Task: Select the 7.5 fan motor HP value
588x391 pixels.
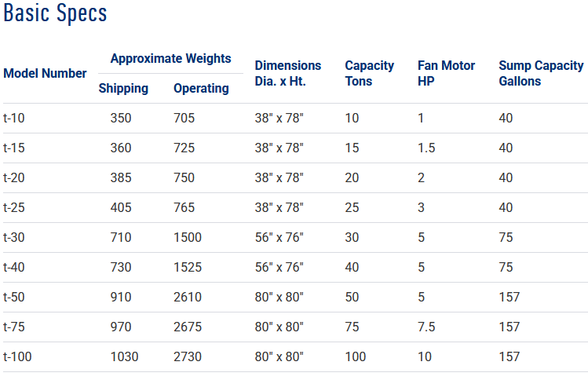Action: [426, 327]
